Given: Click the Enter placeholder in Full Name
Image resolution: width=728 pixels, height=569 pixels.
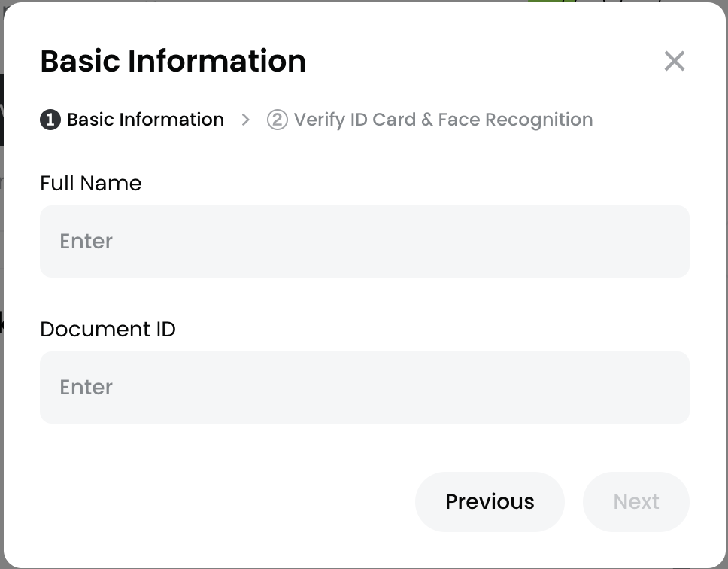Looking at the screenshot, I should pos(86,242).
